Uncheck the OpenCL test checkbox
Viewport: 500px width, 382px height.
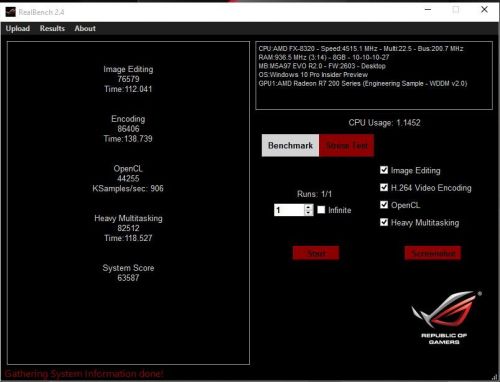click(x=384, y=205)
